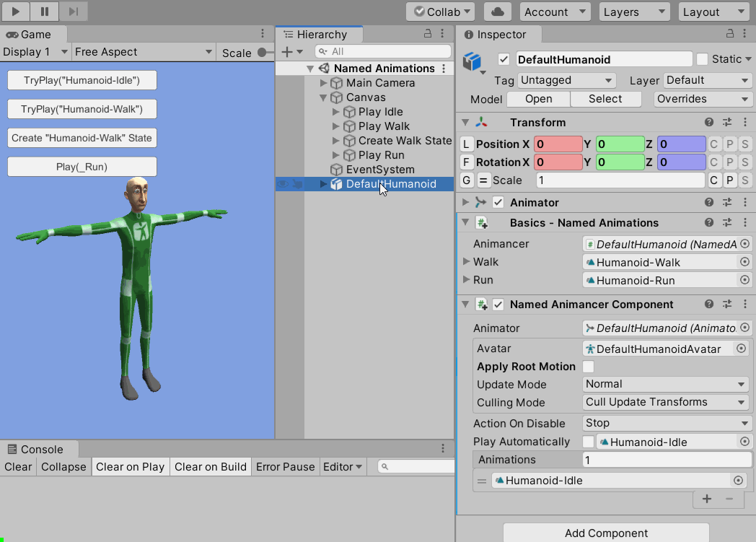This screenshot has height=542, width=756.
Task: Click the TryPlay("Humanoid-Walk") button
Action: (x=82, y=109)
